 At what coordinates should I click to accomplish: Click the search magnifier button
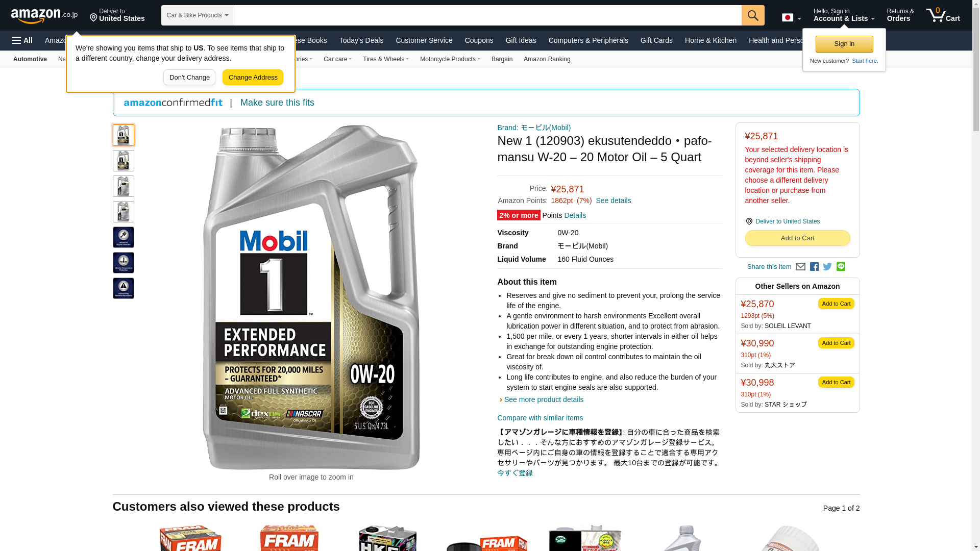[x=753, y=15]
